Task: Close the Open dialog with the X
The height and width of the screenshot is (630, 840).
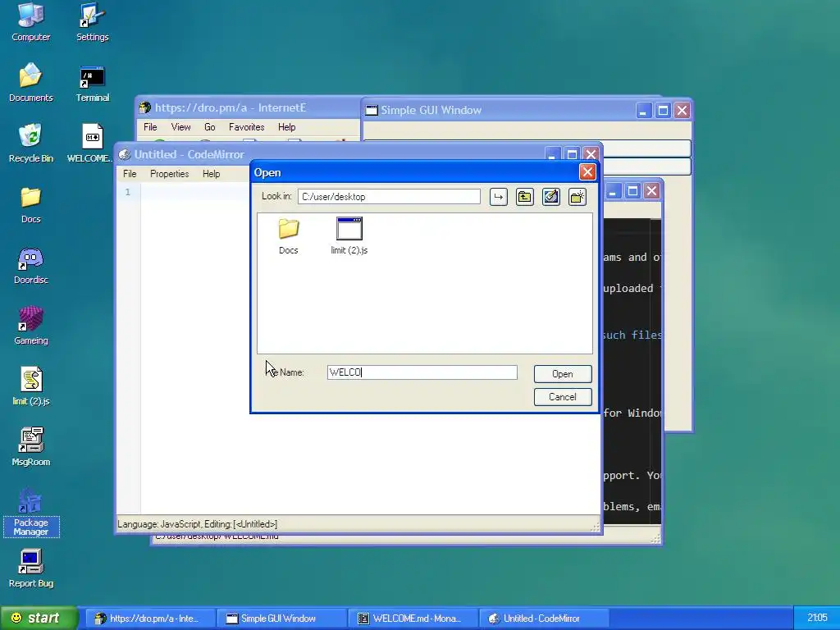Action: (x=587, y=172)
